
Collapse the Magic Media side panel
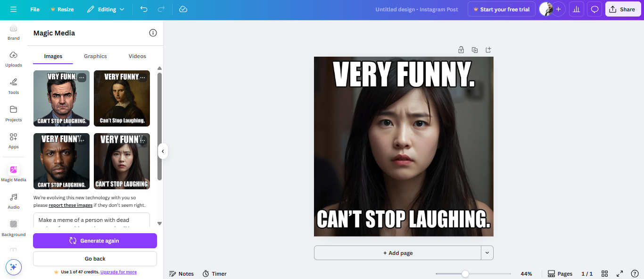tap(163, 151)
